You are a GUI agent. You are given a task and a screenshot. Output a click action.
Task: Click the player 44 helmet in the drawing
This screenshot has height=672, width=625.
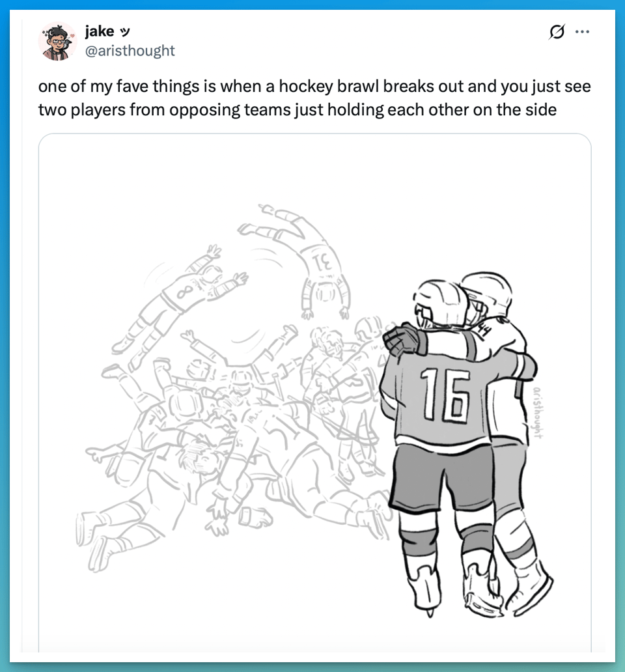(x=488, y=293)
